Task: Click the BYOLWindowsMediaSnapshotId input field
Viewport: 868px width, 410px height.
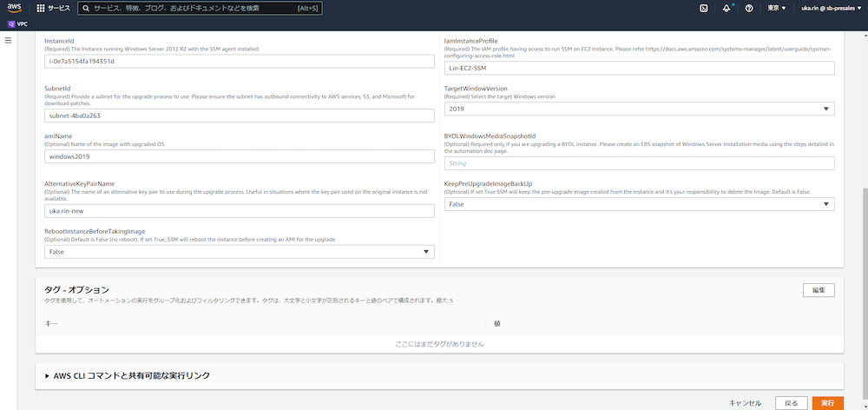Action: pos(640,163)
